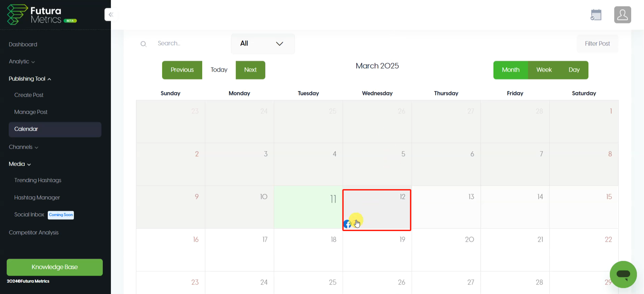644x294 pixels.
Task: Open the user profile avatar
Action: coord(623,15)
